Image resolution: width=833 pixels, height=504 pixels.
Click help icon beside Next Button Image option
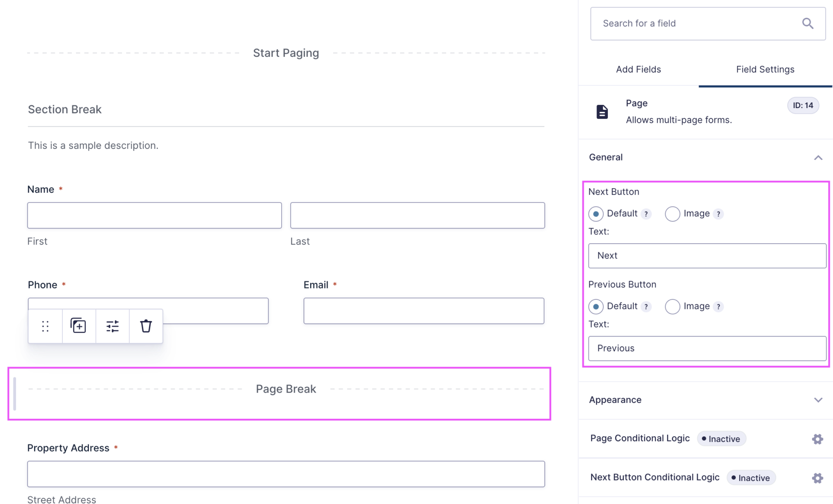coord(718,214)
